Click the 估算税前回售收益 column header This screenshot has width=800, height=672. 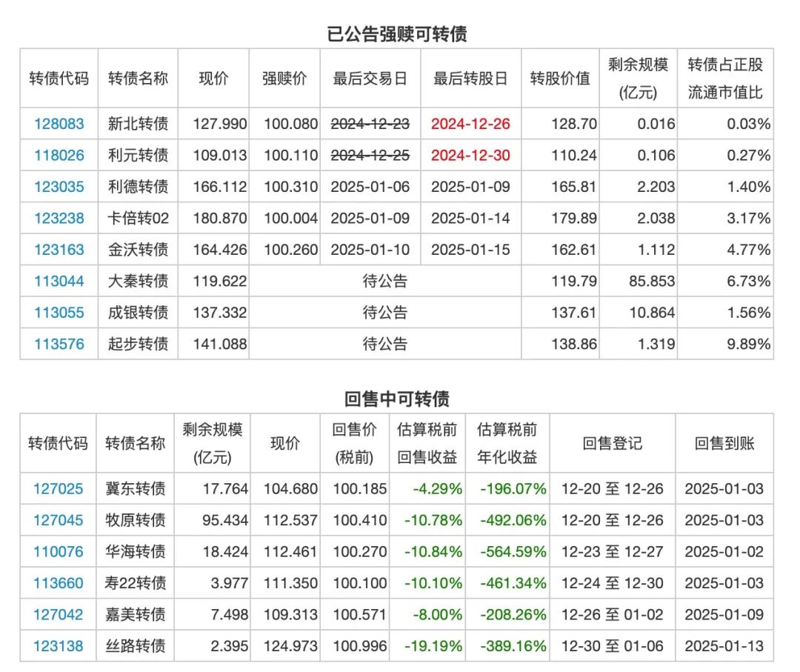427,443
